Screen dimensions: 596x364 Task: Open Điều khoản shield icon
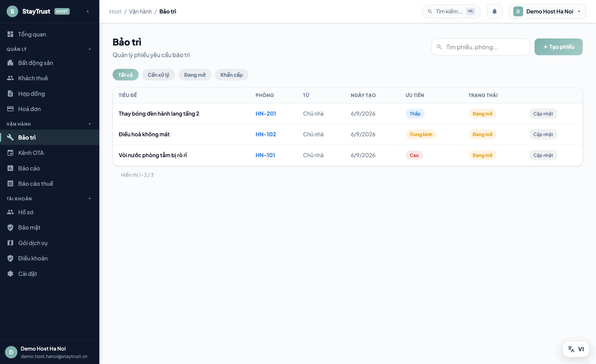tap(10, 258)
